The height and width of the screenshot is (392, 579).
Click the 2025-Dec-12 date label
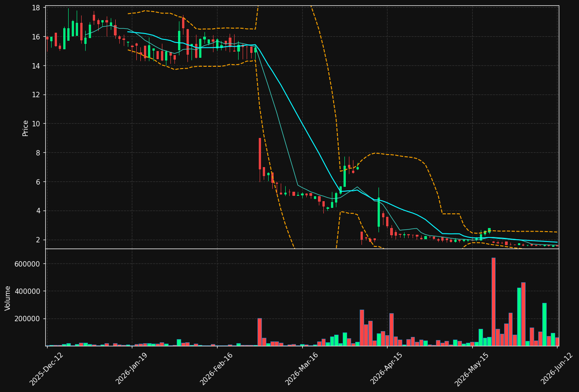(x=47, y=369)
